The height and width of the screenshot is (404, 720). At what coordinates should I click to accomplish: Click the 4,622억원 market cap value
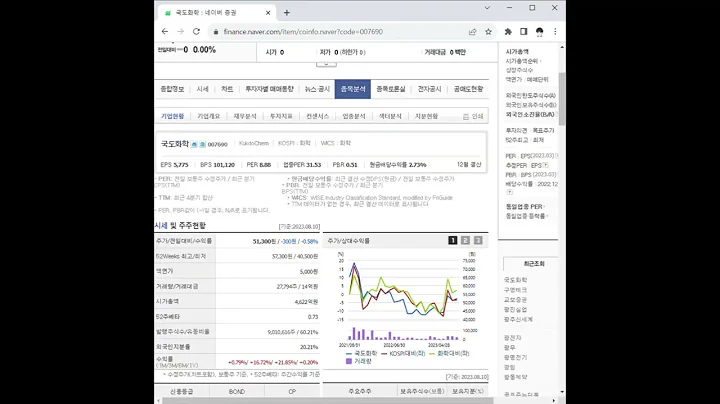point(306,302)
